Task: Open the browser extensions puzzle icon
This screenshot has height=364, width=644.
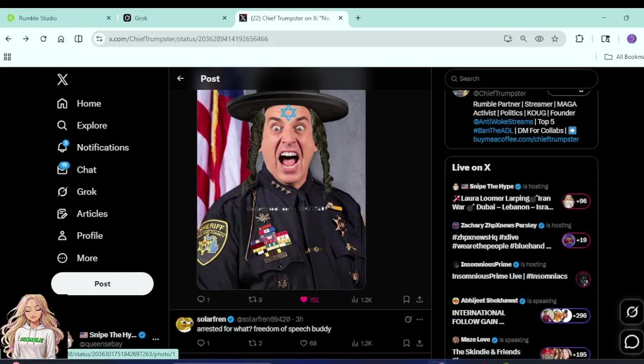Action: (x=579, y=39)
